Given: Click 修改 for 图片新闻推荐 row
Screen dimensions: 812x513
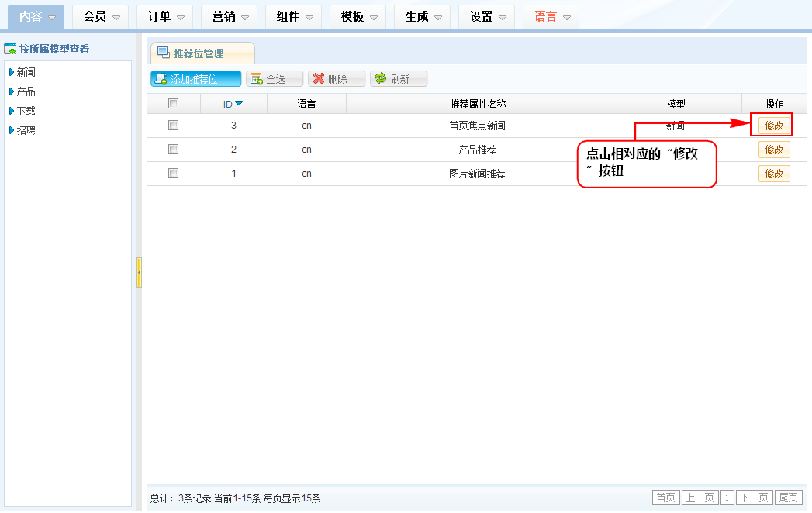Looking at the screenshot, I should (774, 174).
